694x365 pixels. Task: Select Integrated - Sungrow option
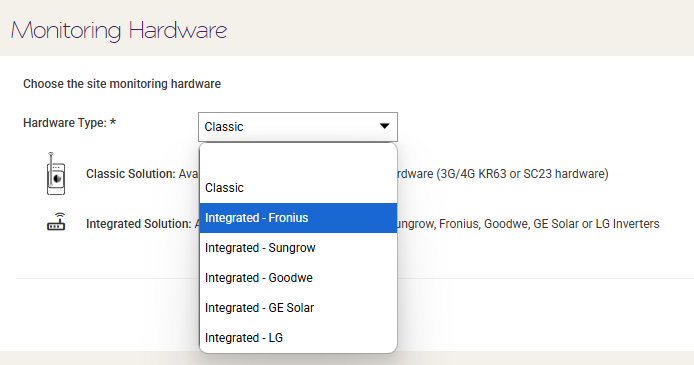tap(298, 248)
